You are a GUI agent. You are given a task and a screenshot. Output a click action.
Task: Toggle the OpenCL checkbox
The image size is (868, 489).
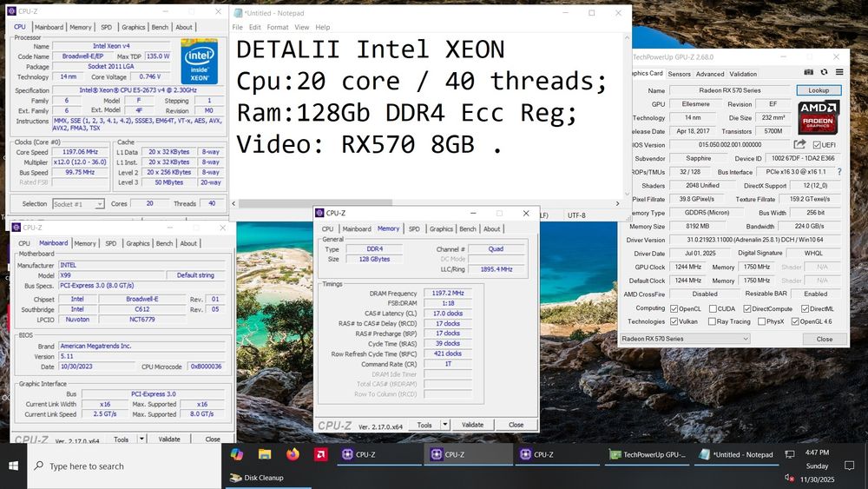pyautogui.click(x=674, y=308)
